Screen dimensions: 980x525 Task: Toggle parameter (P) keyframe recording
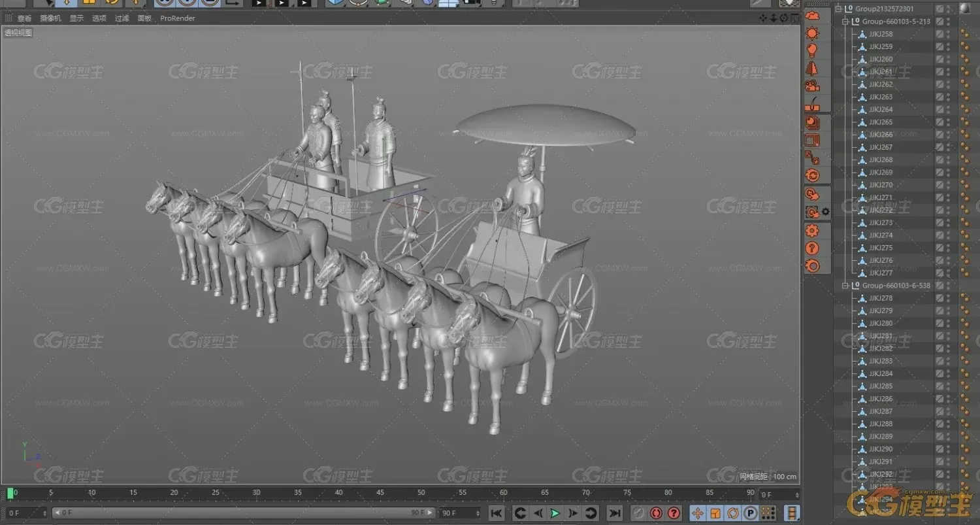pos(751,513)
